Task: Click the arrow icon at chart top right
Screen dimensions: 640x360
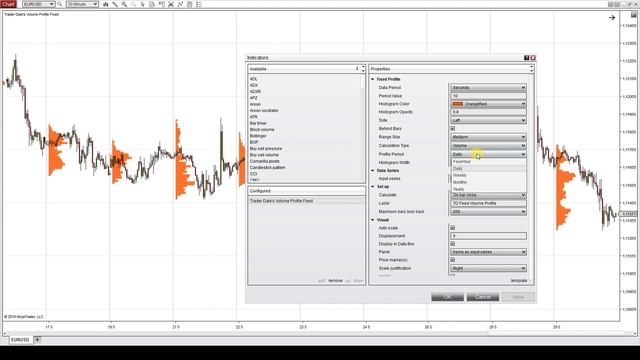Action: [x=612, y=18]
